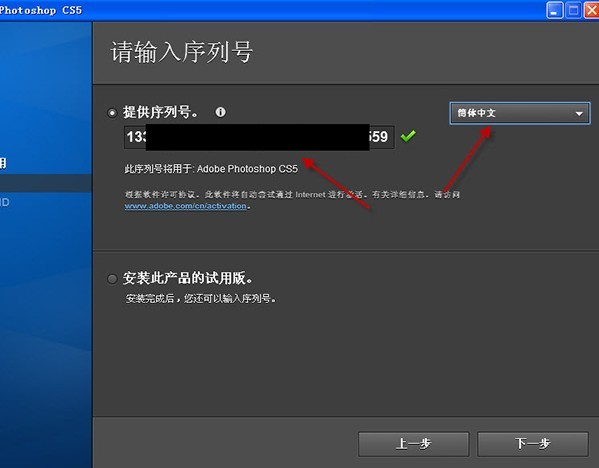Click the green checkmark validation icon
This screenshot has width=599, height=468.
(408, 136)
